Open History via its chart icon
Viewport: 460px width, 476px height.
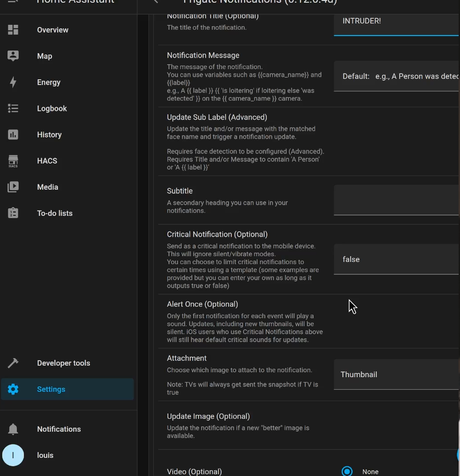click(13, 134)
